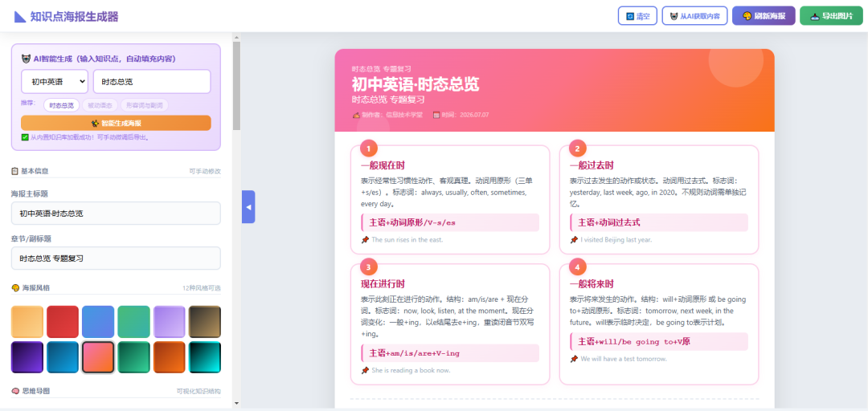This screenshot has height=411, width=868.
Task: Click the sidebar vertical scrollbar thumb
Action: click(236, 86)
